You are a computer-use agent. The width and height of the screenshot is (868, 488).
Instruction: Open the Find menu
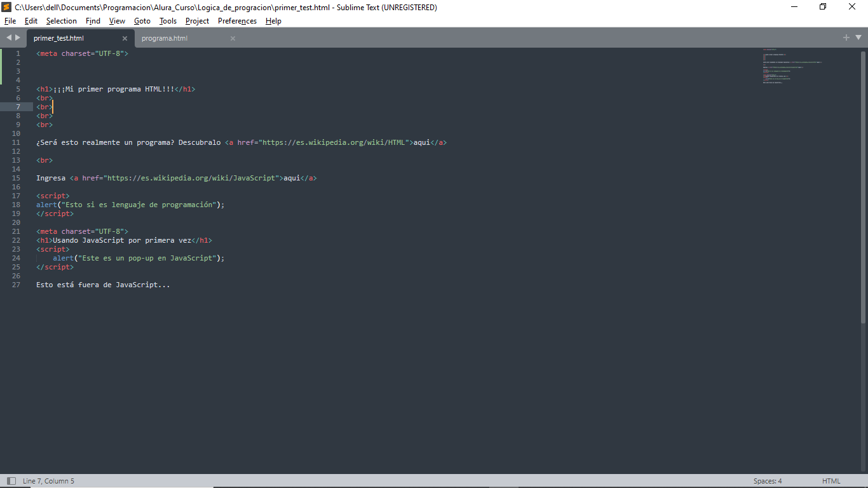pyautogui.click(x=93, y=21)
